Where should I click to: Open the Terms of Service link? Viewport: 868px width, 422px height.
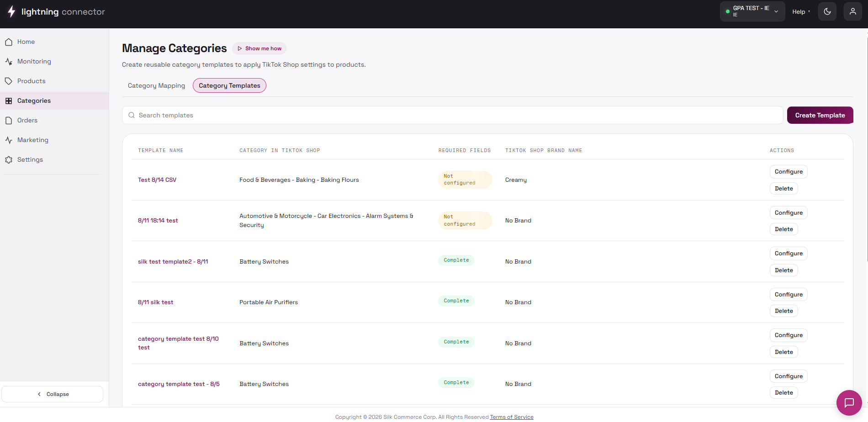(512, 417)
